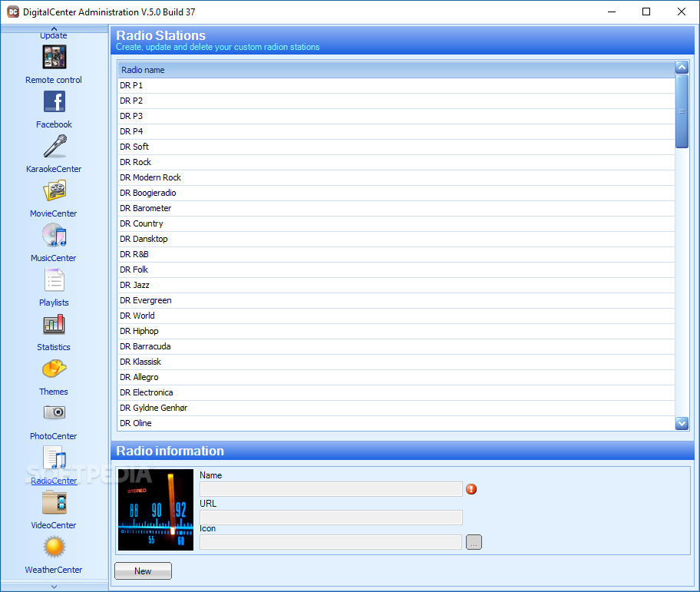The width and height of the screenshot is (700, 592).
Task: Select the DR Soft station row
Action: pos(396,147)
